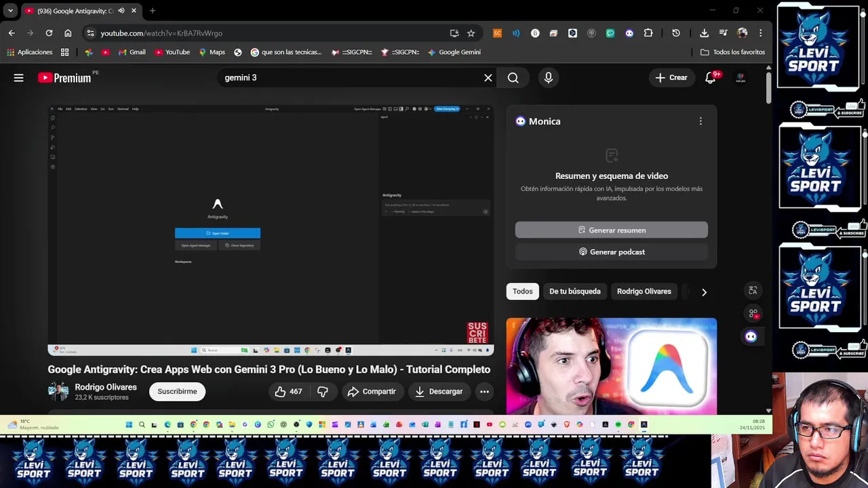868x488 pixels.
Task: Open Monica extension in toolbar
Action: 629,33
